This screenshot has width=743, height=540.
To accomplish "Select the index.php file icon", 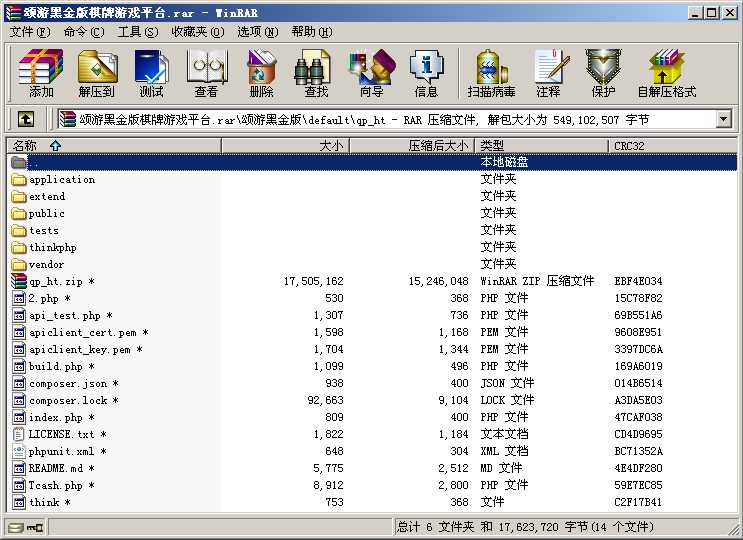I will [19, 417].
